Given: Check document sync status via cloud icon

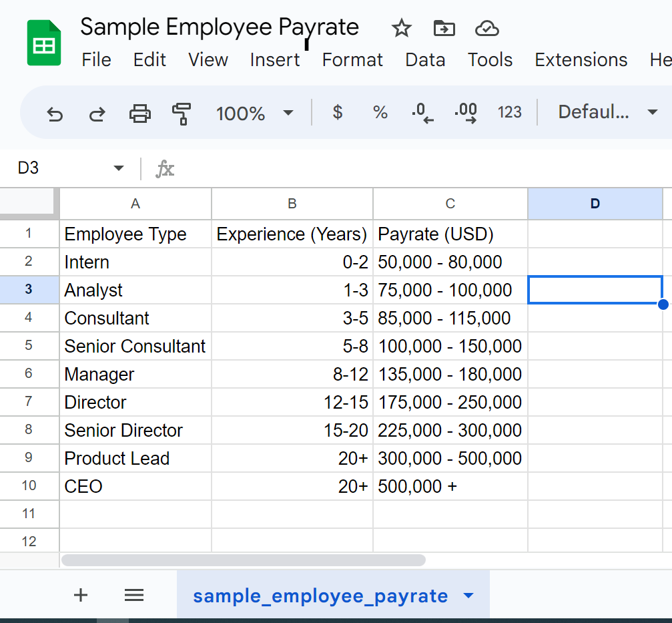Looking at the screenshot, I should 486,29.
